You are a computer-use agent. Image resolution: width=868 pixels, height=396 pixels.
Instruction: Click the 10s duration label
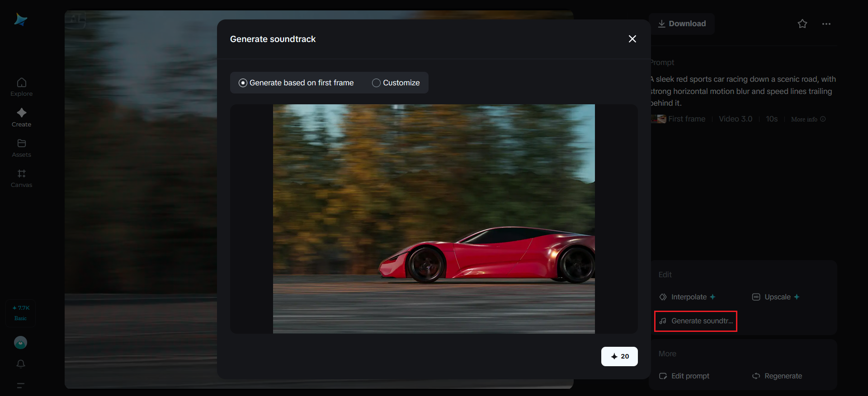772,119
